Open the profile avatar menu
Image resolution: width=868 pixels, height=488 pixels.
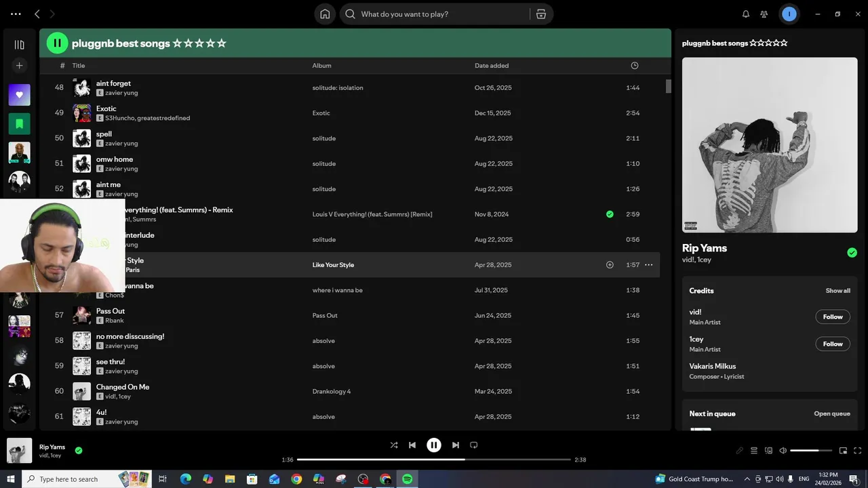pos(789,14)
